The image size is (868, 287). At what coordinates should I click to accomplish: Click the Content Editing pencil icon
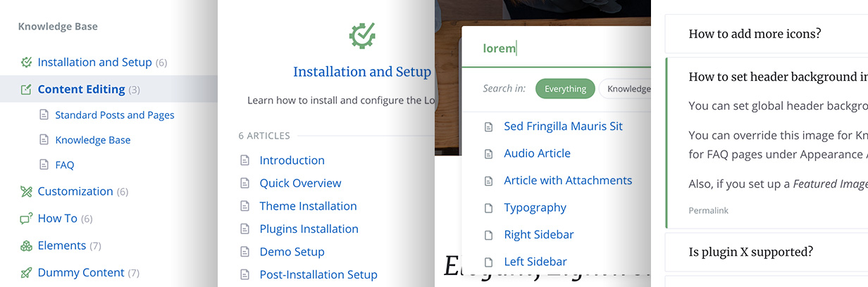(x=26, y=89)
